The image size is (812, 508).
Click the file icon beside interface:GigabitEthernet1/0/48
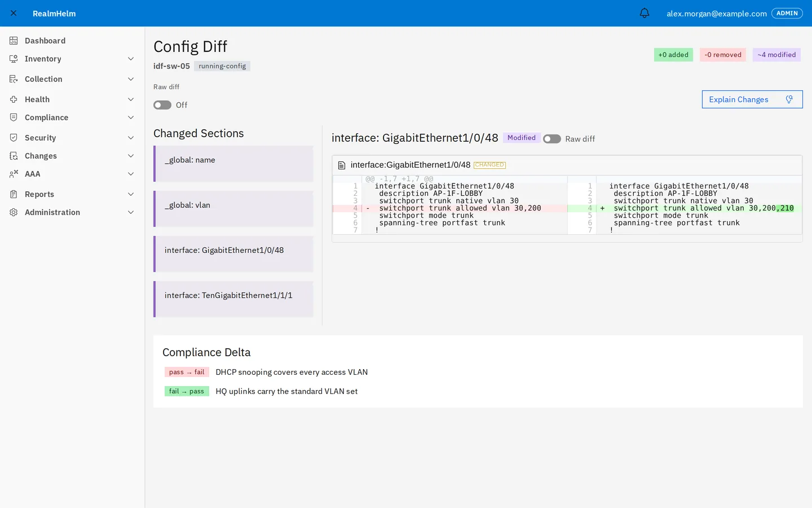click(341, 165)
